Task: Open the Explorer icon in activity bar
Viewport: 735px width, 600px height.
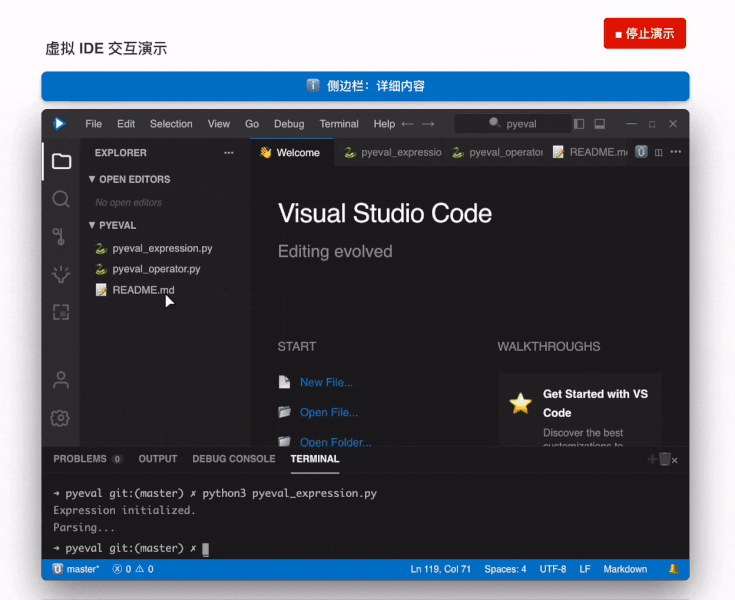Action: click(x=61, y=161)
